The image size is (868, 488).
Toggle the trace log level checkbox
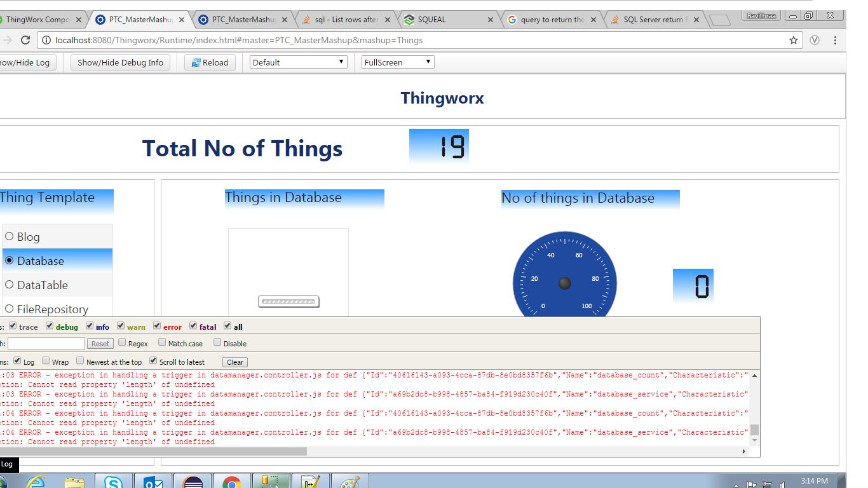pyautogui.click(x=13, y=326)
